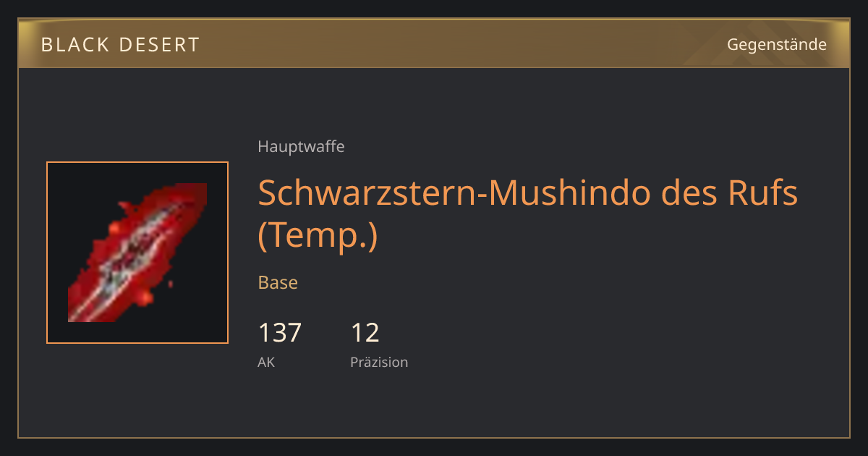Select the Präzision stat label
This screenshot has height=456, width=868.
(379, 362)
